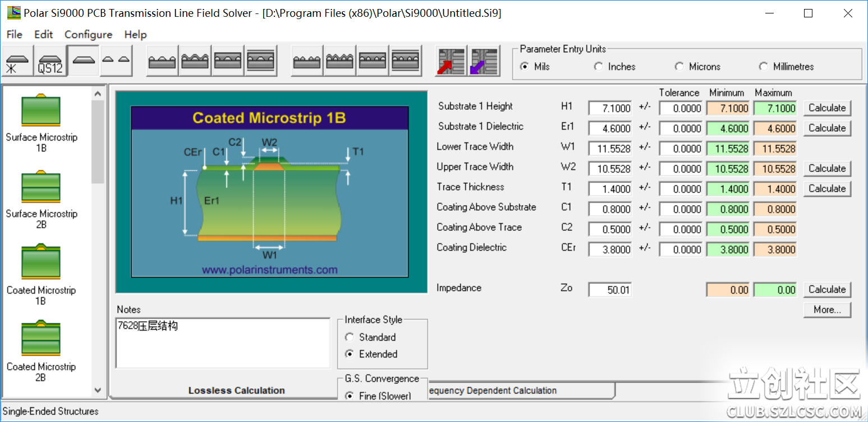868x422 pixels.
Task: Calculate Substrate 1 Dielectric Er1
Action: [827, 128]
